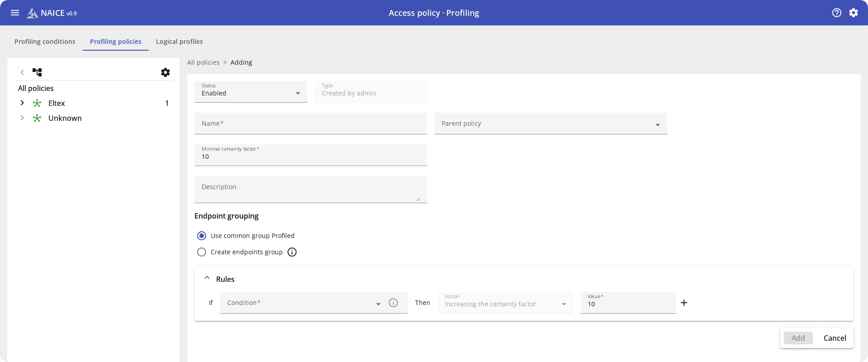Add another rule with plus icon
The height and width of the screenshot is (362, 868).
(x=684, y=303)
